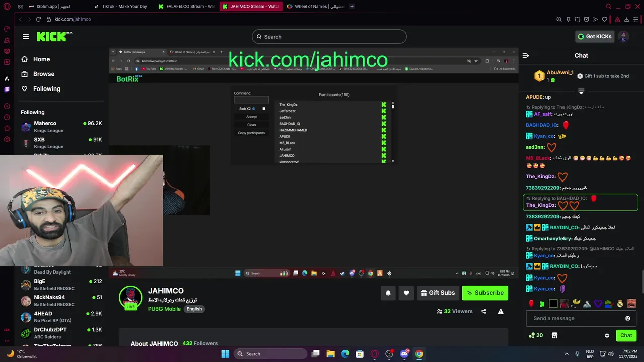Open the Kick hamburger menu
The height and width of the screenshot is (362, 644).
coord(26,36)
